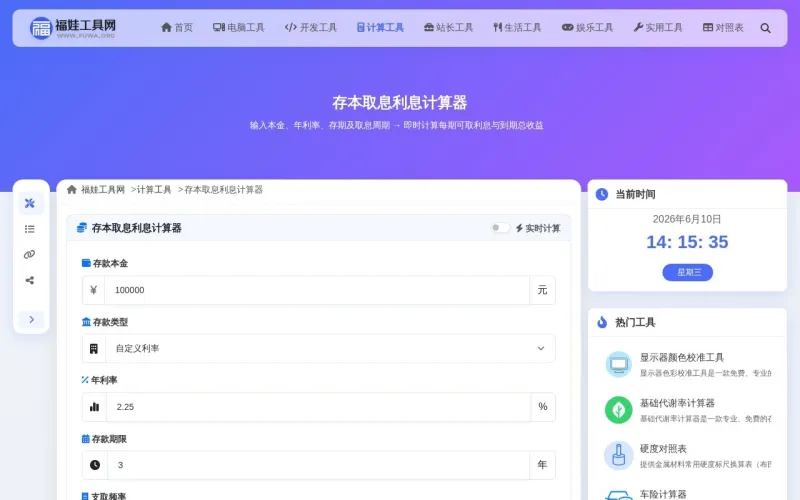Open 对照表 menu

[x=723, y=28]
